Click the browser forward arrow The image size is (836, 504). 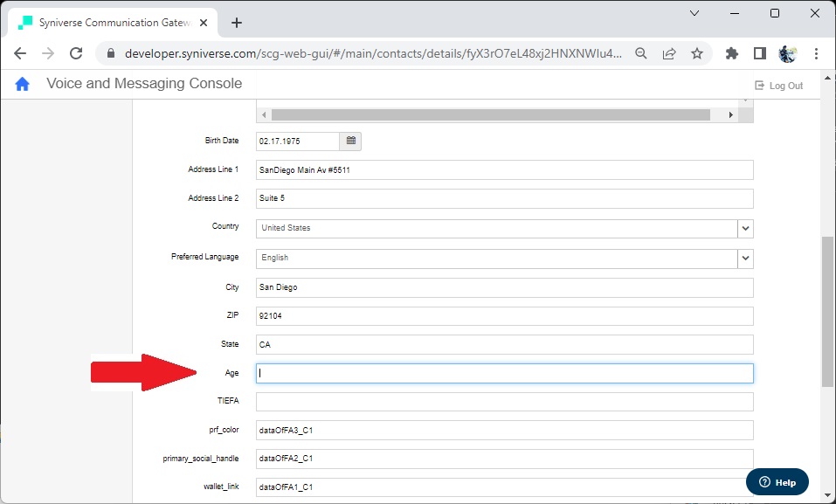tap(48, 53)
